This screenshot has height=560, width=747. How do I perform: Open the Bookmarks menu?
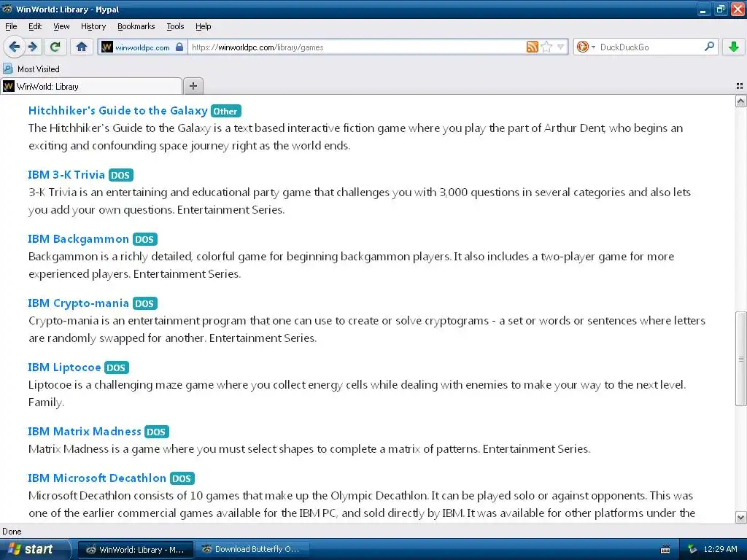point(136,26)
